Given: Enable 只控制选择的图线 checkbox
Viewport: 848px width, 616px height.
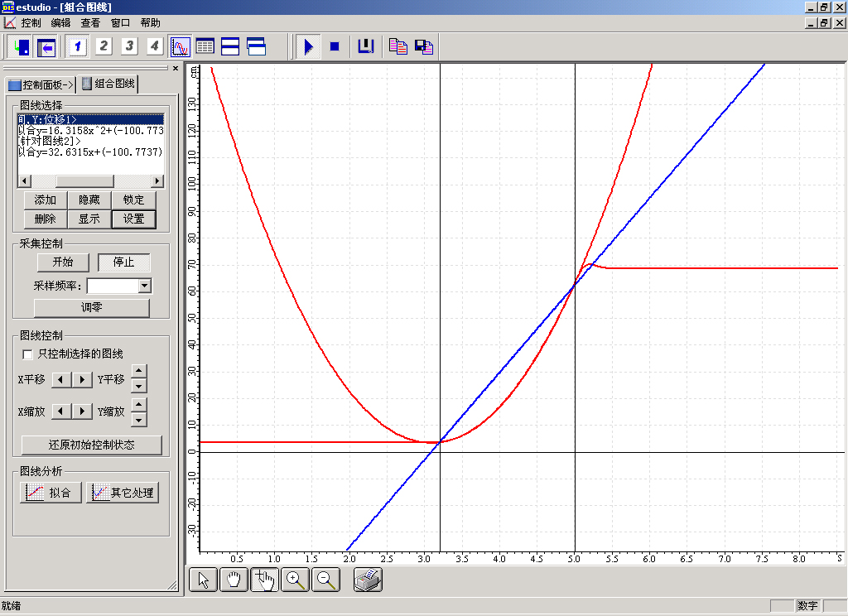Looking at the screenshot, I should (28, 354).
